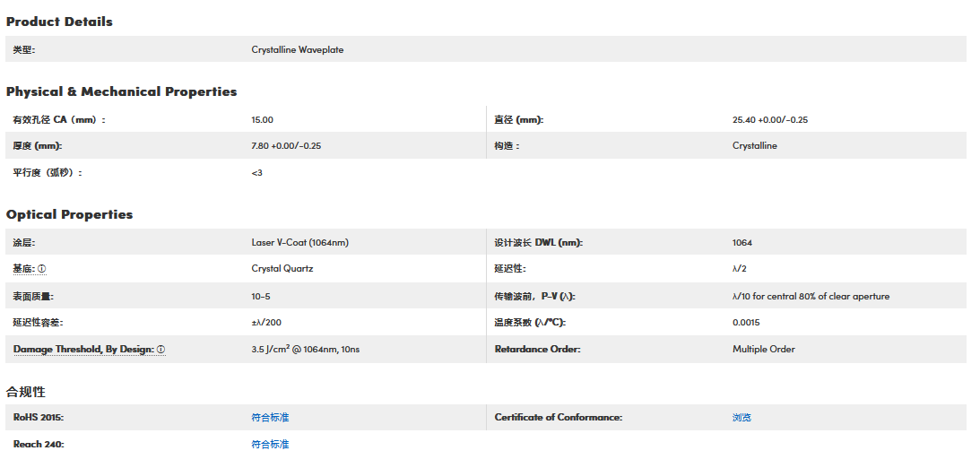The image size is (980, 468).
Task: Select the Physical & Mechanical Properties heading
Action: [121, 91]
